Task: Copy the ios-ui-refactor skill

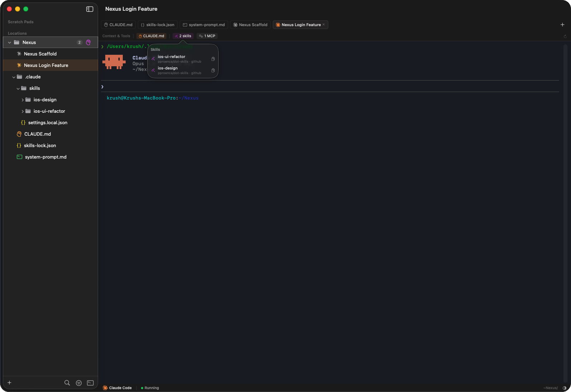Action: coord(213,59)
